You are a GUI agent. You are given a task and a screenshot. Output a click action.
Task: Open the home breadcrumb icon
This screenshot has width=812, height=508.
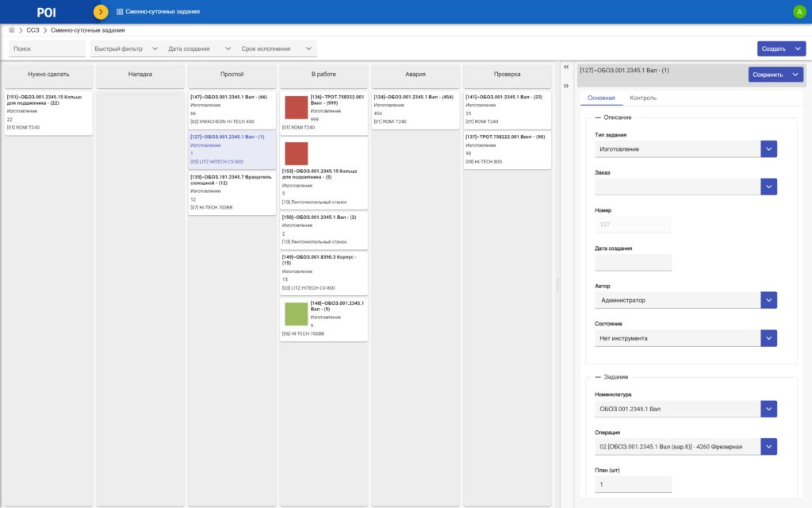pyautogui.click(x=11, y=30)
